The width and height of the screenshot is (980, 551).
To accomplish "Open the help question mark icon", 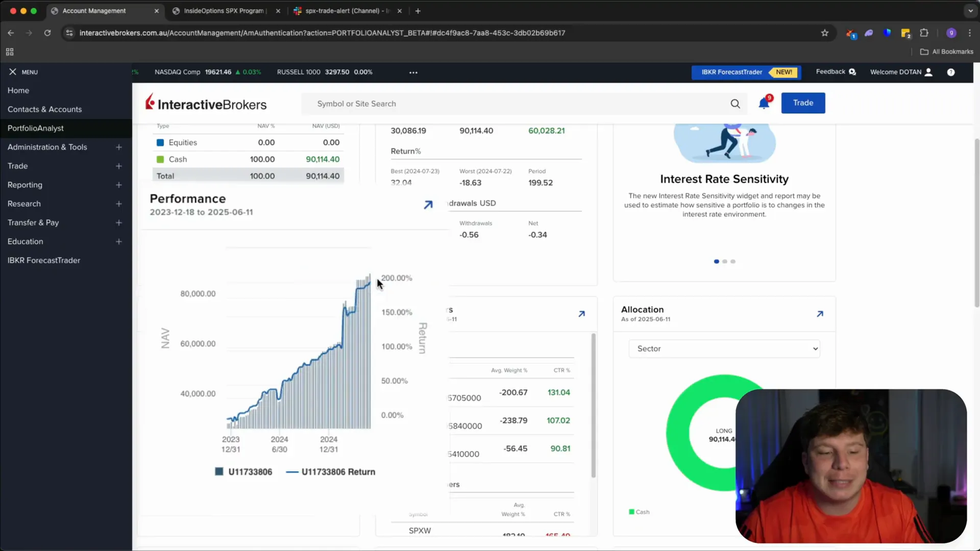I will (x=951, y=72).
